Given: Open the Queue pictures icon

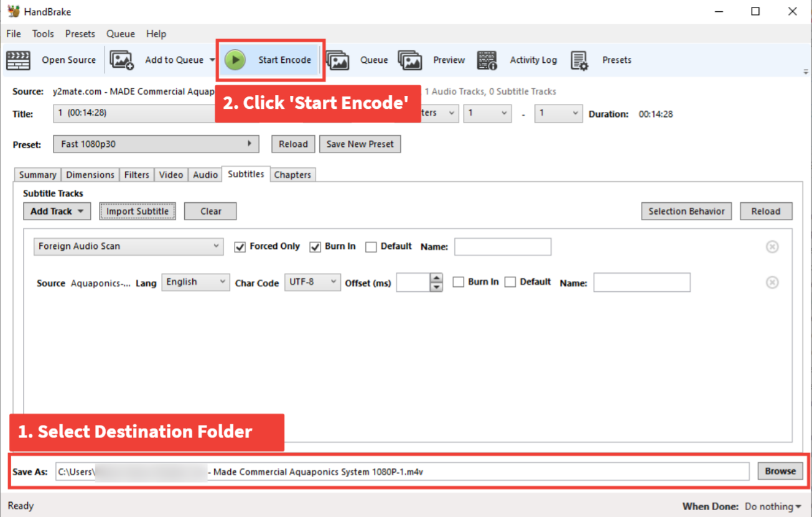Looking at the screenshot, I should pos(337,60).
